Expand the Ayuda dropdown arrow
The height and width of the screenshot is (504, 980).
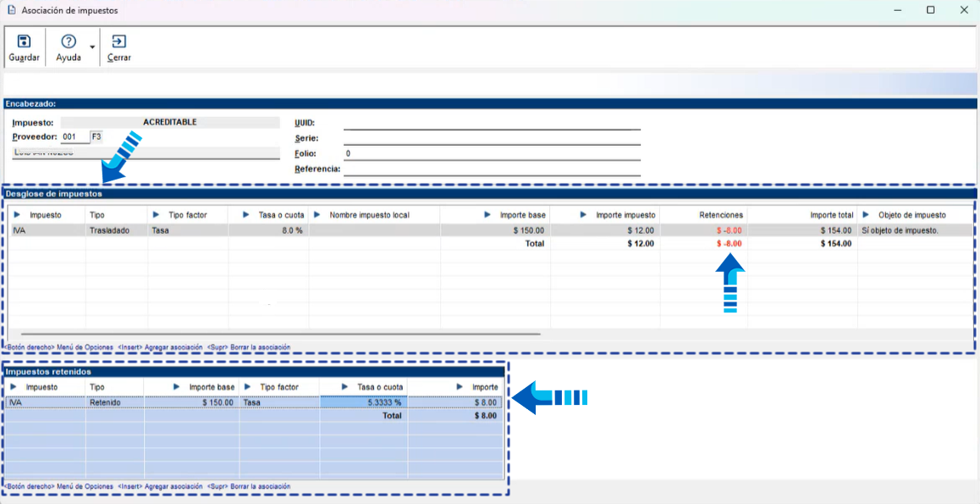pos(91,48)
